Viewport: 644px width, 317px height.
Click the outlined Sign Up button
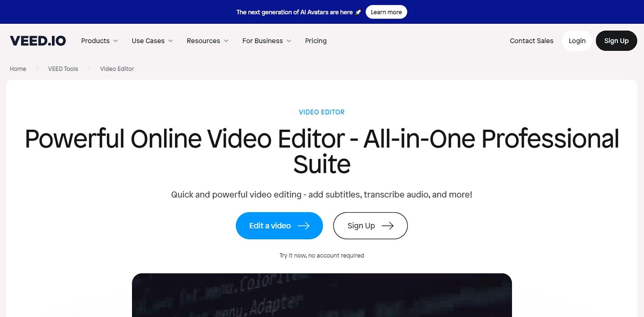[x=370, y=226]
